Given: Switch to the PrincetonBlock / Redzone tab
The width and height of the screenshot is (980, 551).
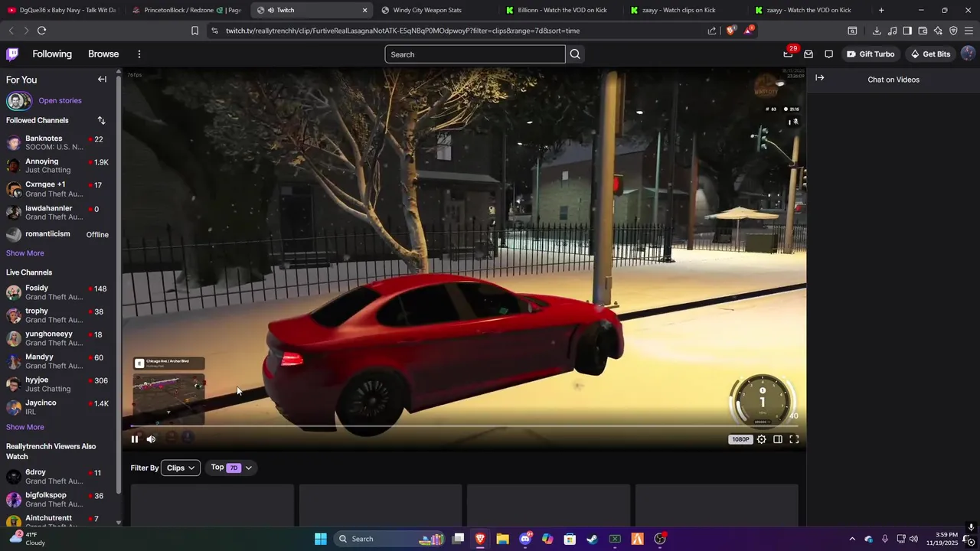Looking at the screenshot, I should click(x=186, y=10).
